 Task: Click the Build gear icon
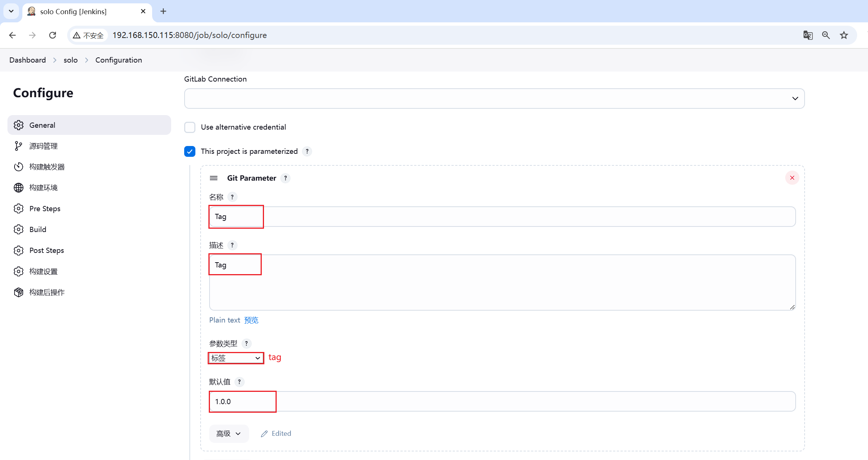(x=19, y=229)
